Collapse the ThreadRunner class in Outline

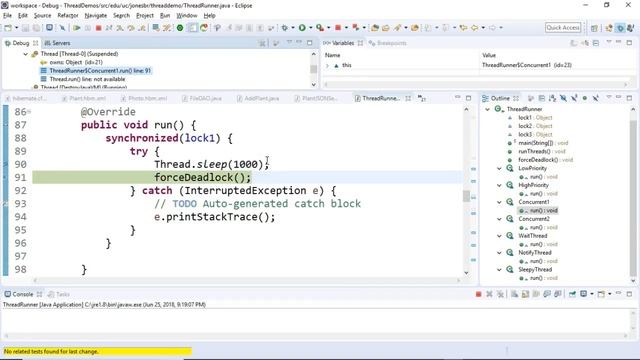(487, 109)
